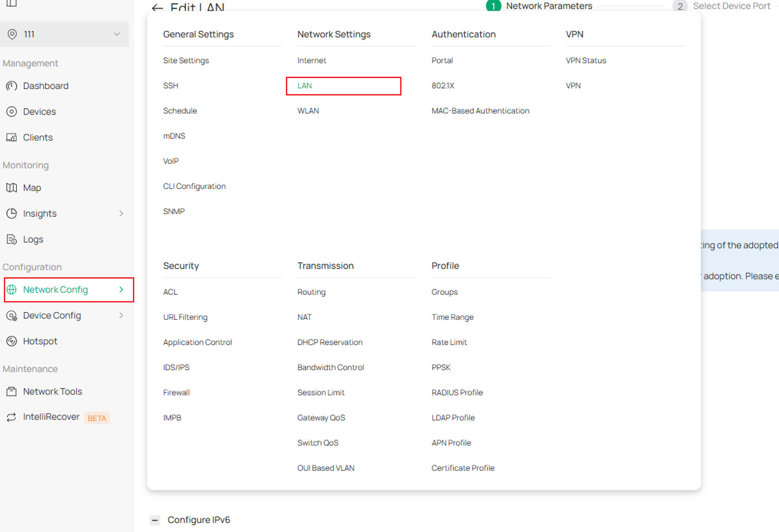This screenshot has height=532, width=779.
Task: Open Application Control
Action: 197,342
